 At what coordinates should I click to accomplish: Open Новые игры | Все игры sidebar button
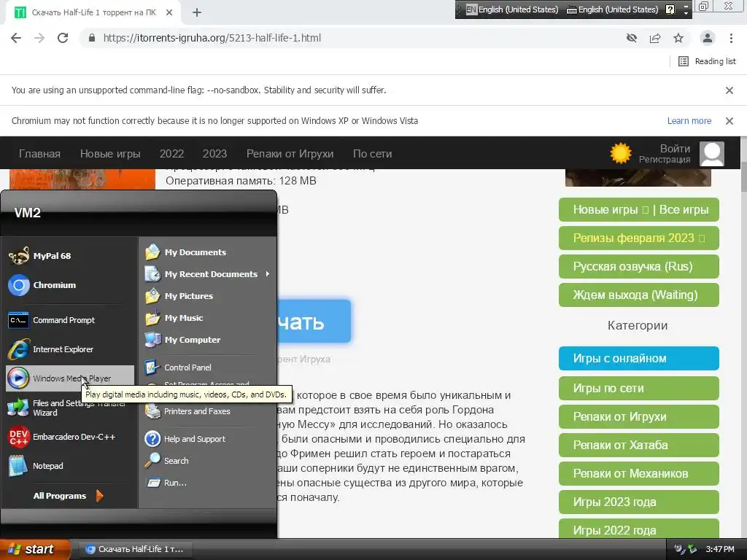point(638,209)
